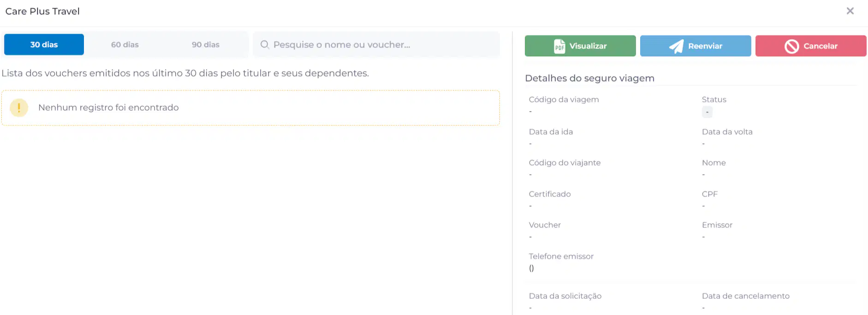Click the magnifier search icon
The width and height of the screenshot is (868, 315).
pyautogui.click(x=265, y=45)
